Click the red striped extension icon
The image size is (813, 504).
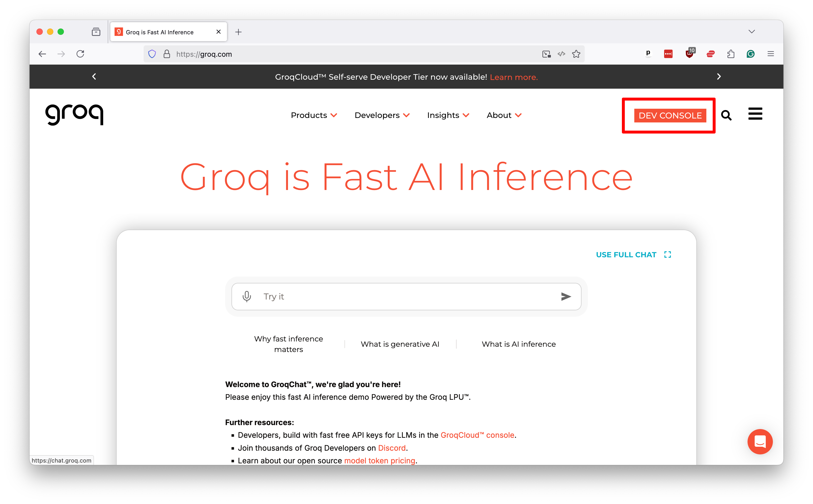[x=710, y=54]
